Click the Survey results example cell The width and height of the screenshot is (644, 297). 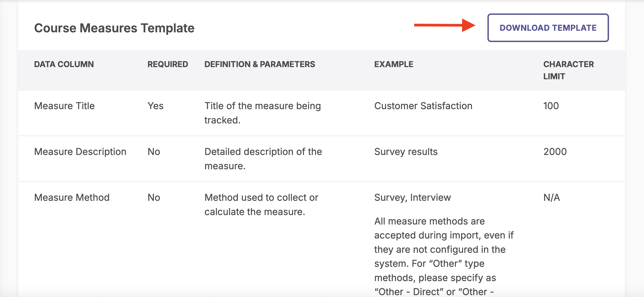[406, 152]
